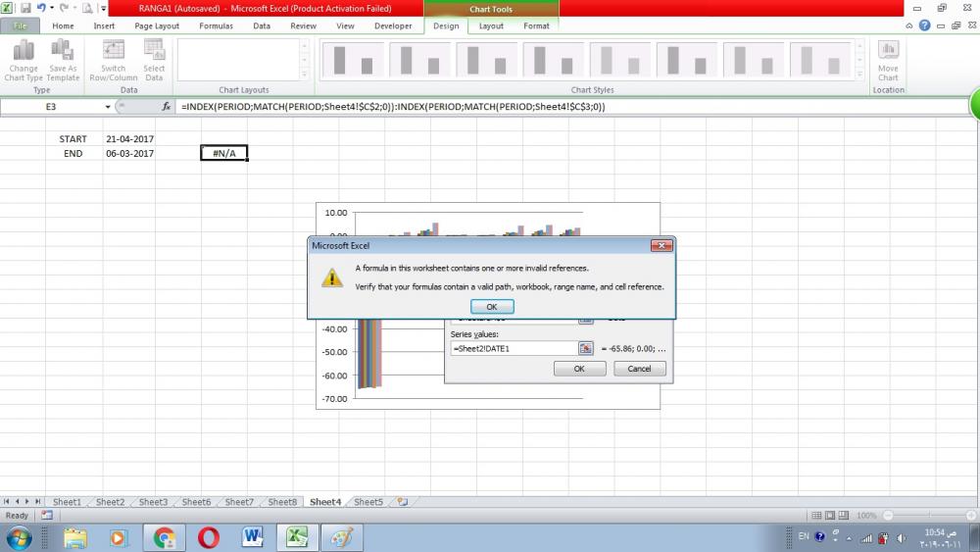
Task: Select the last visible chart style thumbnail
Action: pos(820,60)
